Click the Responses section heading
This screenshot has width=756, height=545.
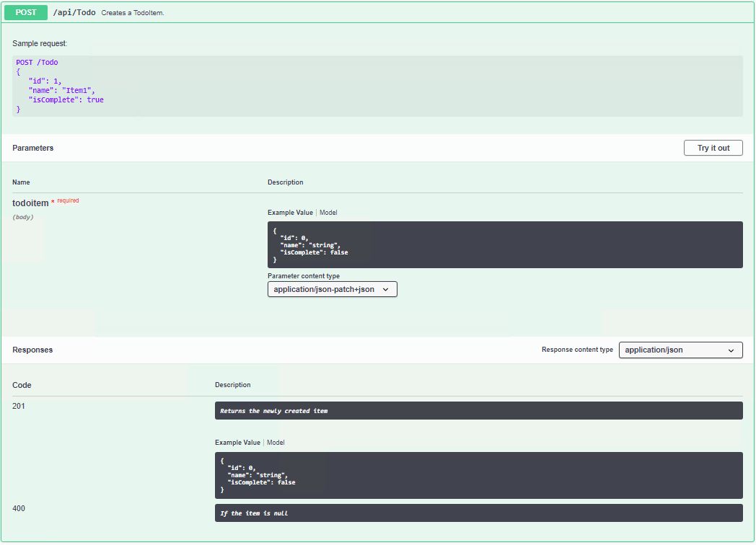[x=32, y=350]
